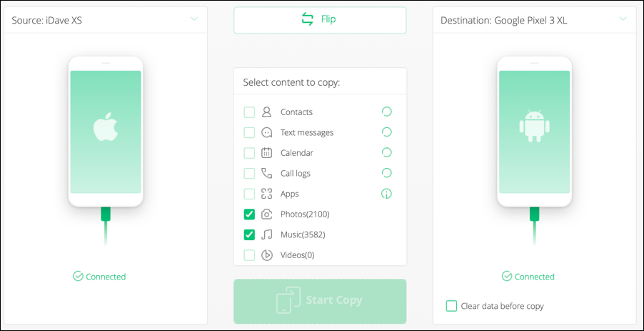The width and height of the screenshot is (644, 331).
Task: Click the Call logs phone icon
Action: tap(266, 173)
